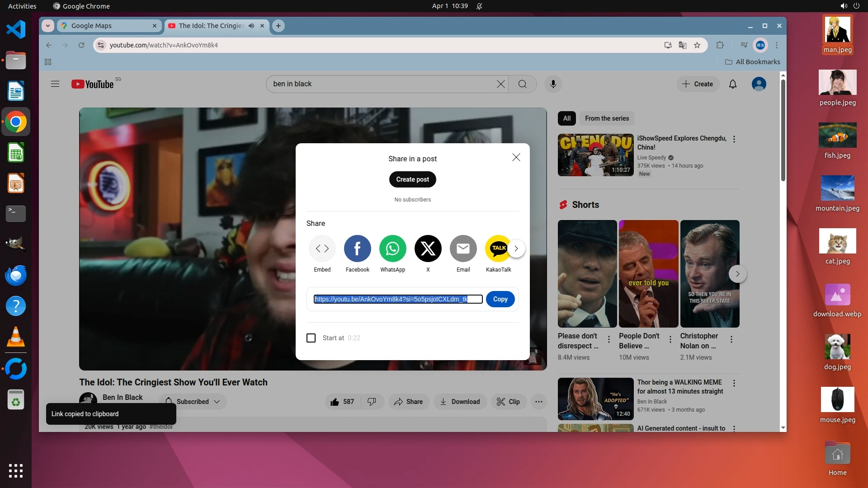
Task: Click the Facebook share icon
Action: point(357,249)
